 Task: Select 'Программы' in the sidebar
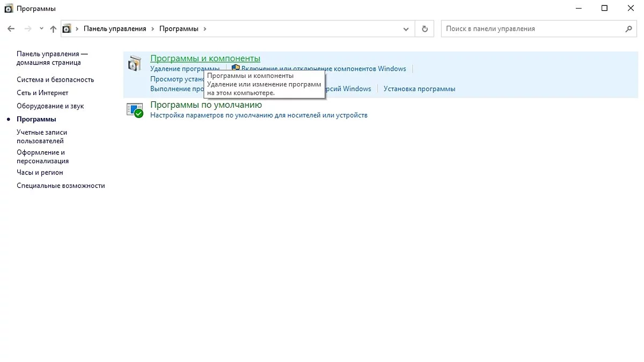[x=36, y=119]
